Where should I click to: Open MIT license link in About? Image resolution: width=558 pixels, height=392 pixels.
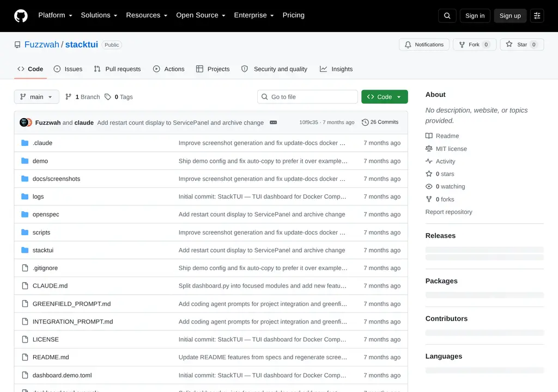[446, 149]
